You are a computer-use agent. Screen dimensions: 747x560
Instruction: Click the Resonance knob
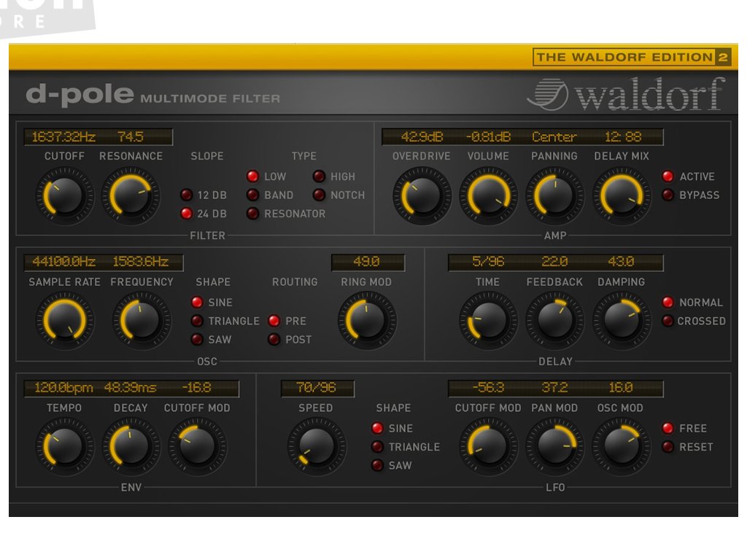[x=131, y=195]
